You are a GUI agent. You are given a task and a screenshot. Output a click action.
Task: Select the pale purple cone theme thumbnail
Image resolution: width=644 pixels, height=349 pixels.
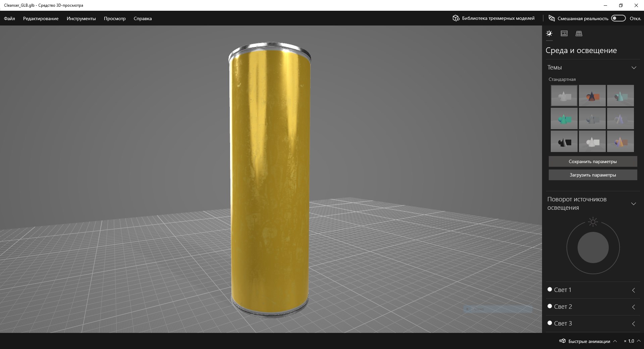coord(621,118)
